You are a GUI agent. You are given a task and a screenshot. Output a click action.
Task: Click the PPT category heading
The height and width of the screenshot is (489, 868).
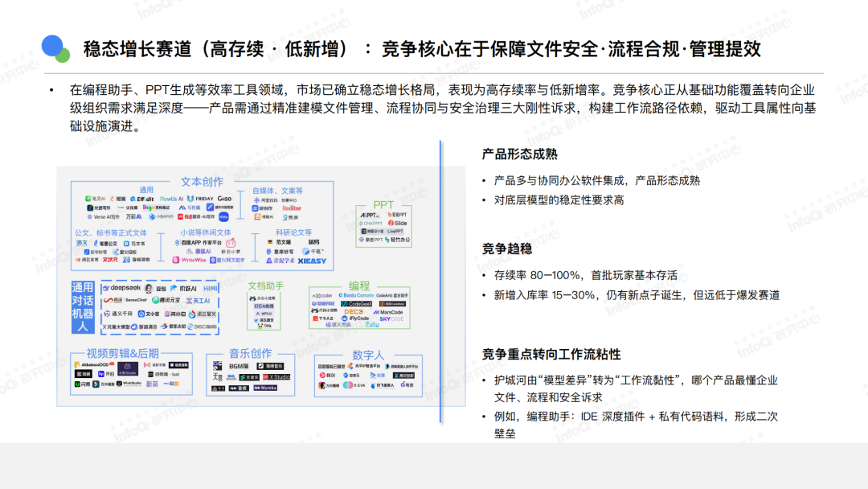click(383, 204)
